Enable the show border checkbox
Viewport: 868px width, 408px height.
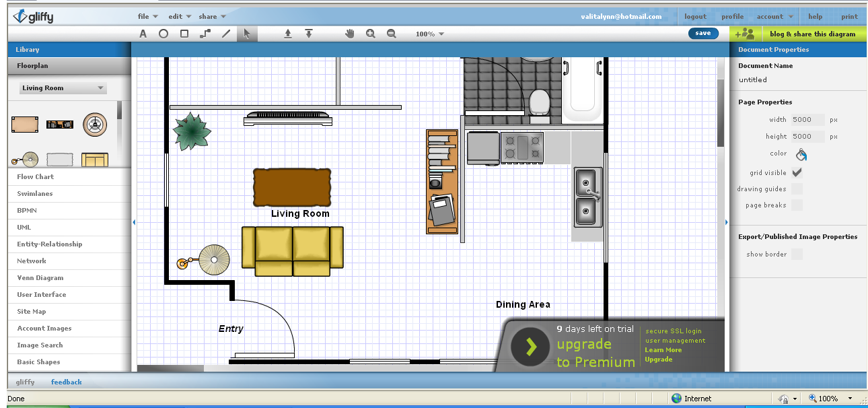click(x=797, y=254)
